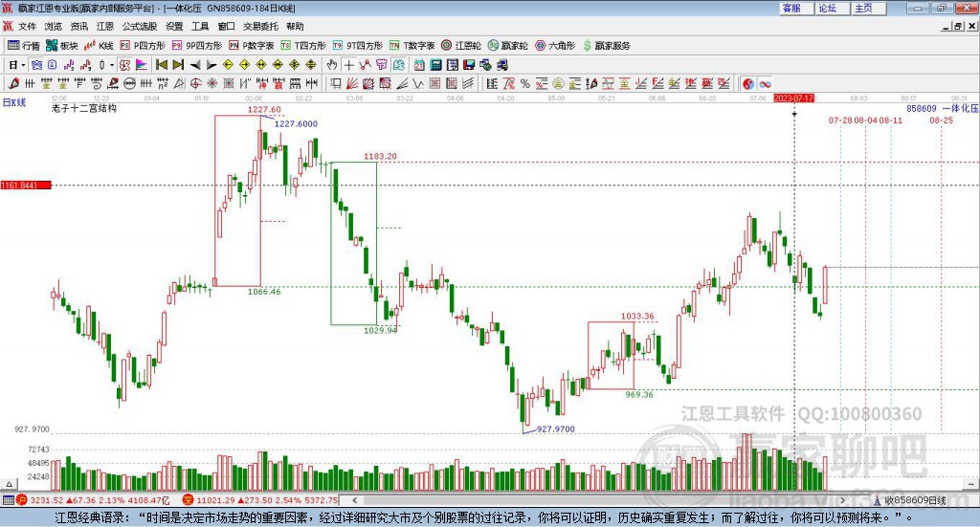This screenshot has width=980, height=527.
Task: Click the infinity symbol icon
Action: tap(765, 83)
